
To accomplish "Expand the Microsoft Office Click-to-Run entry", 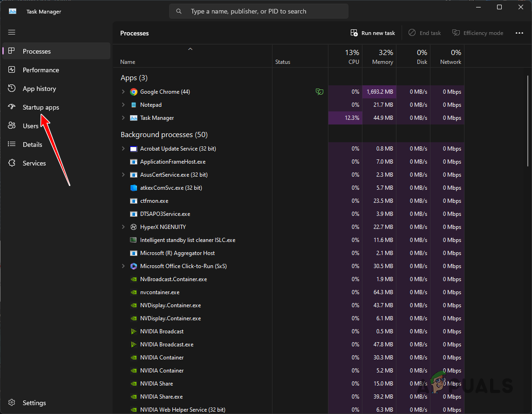I will pos(123,266).
